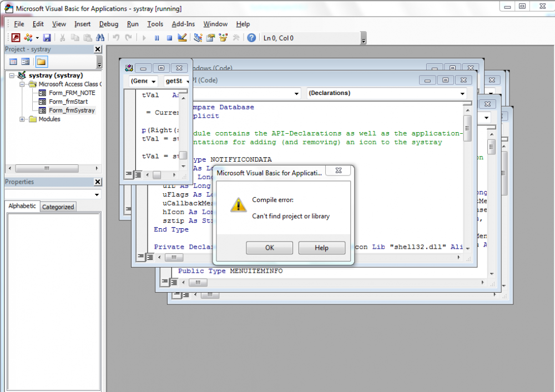555x392 pixels.
Task: Open Find with the binoculars icon
Action: (100, 38)
